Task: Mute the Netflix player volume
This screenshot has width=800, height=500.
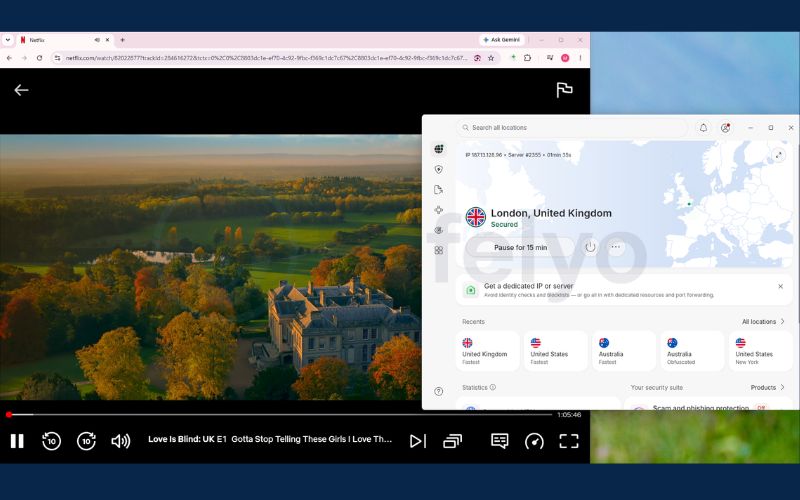Action: 120,441
